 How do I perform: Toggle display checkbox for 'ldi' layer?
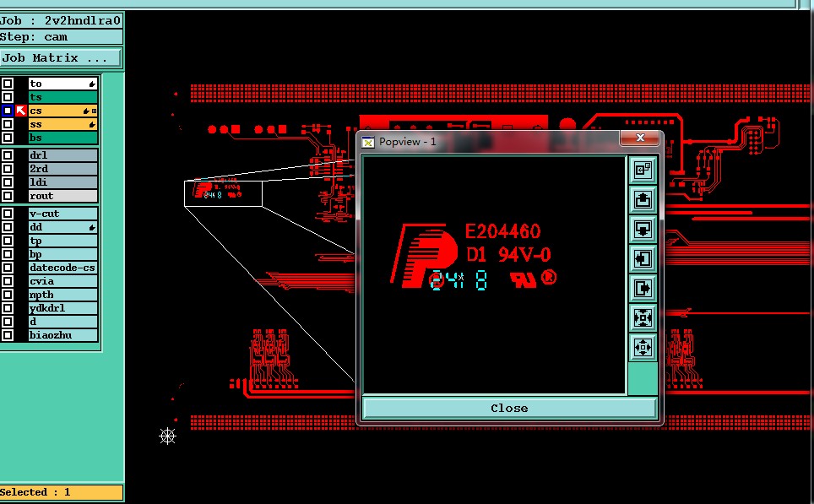click(x=8, y=182)
